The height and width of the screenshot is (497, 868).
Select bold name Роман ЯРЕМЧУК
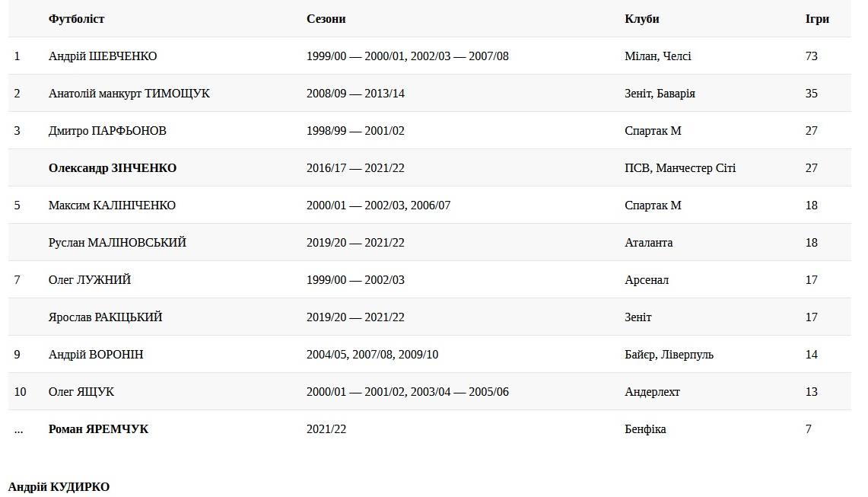click(x=98, y=429)
